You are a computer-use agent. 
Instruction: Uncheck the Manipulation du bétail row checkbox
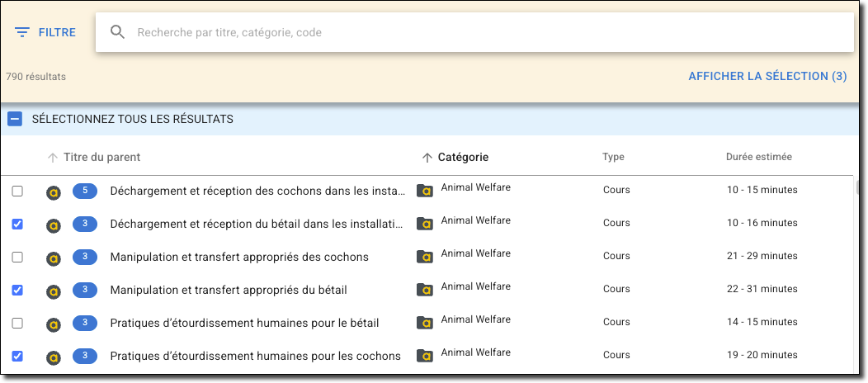[x=17, y=291]
